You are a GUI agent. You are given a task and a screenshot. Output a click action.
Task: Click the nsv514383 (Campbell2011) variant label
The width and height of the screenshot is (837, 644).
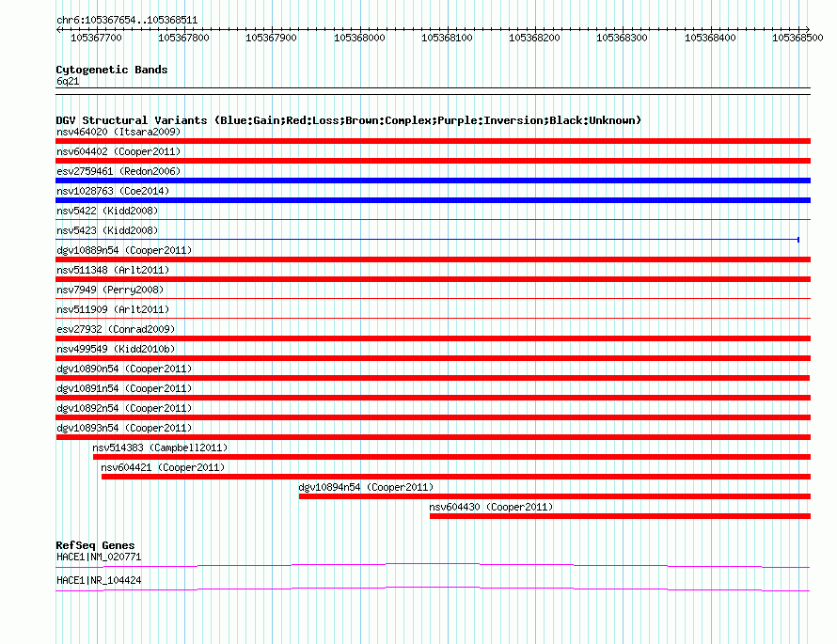(160, 448)
